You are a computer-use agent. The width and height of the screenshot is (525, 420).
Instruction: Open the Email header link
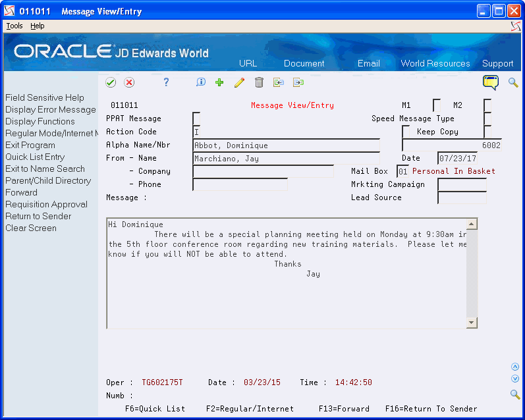pyautogui.click(x=369, y=63)
